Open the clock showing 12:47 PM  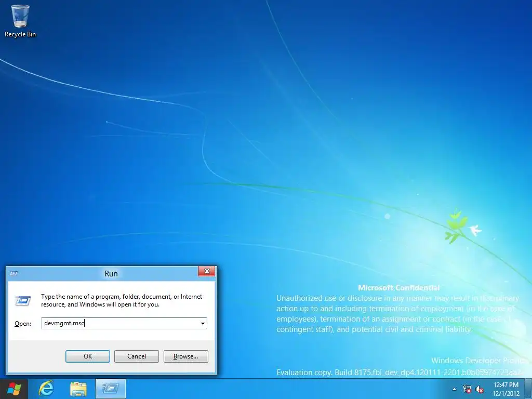[506, 389]
